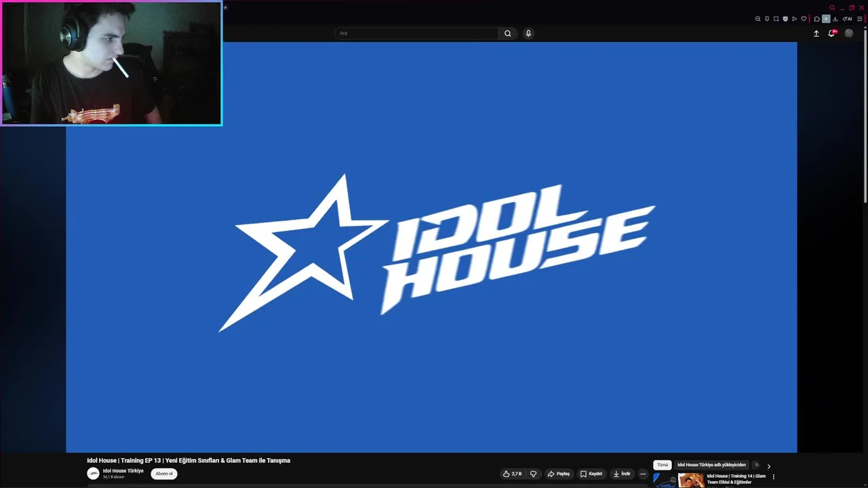The image size is (868, 488).
Task: Click the upload arrow icon beside notifications
Action: click(816, 33)
